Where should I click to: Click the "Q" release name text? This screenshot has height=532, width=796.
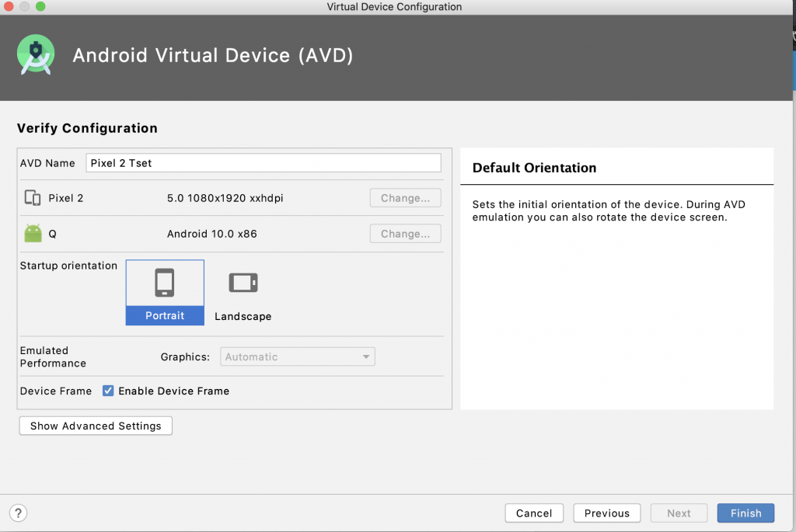(x=52, y=234)
